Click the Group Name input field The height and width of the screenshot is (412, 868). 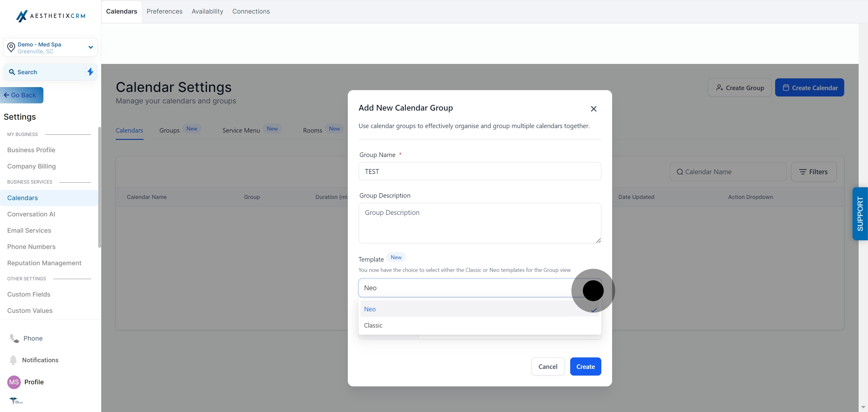point(480,171)
